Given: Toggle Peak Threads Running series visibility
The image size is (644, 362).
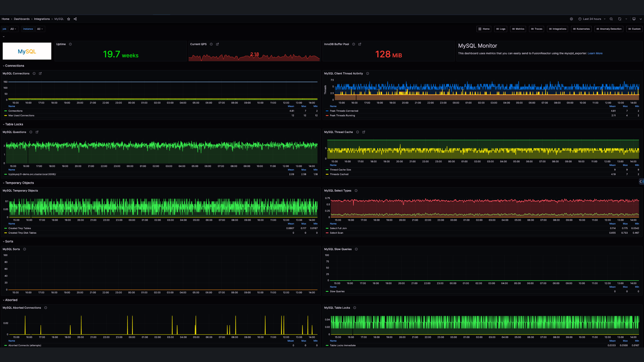Looking at the screenshot, I should click(x=342, y=115).
